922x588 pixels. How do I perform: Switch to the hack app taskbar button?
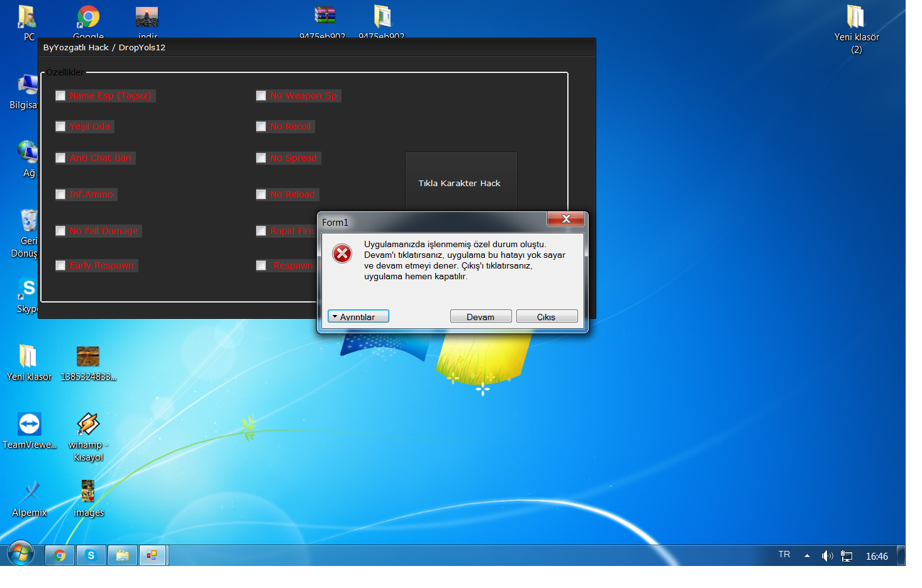pos(153,555)
